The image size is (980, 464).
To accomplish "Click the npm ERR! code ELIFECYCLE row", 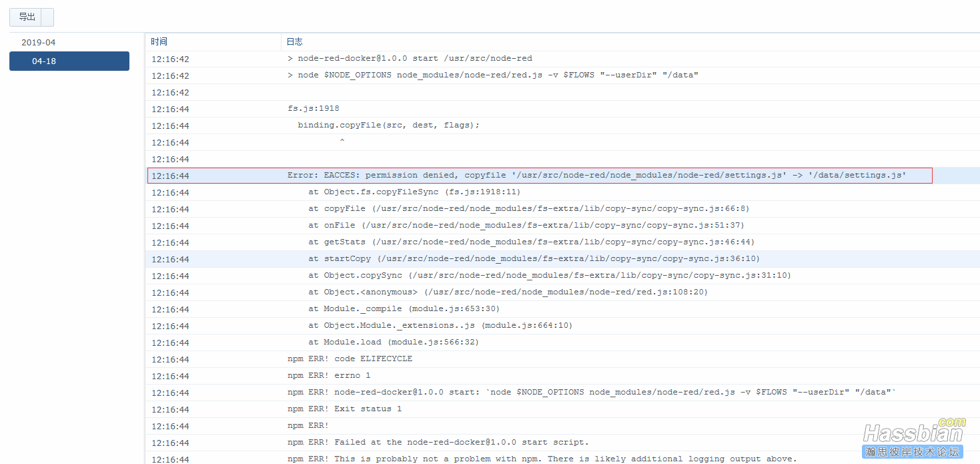I will click(x=350, y=359).
